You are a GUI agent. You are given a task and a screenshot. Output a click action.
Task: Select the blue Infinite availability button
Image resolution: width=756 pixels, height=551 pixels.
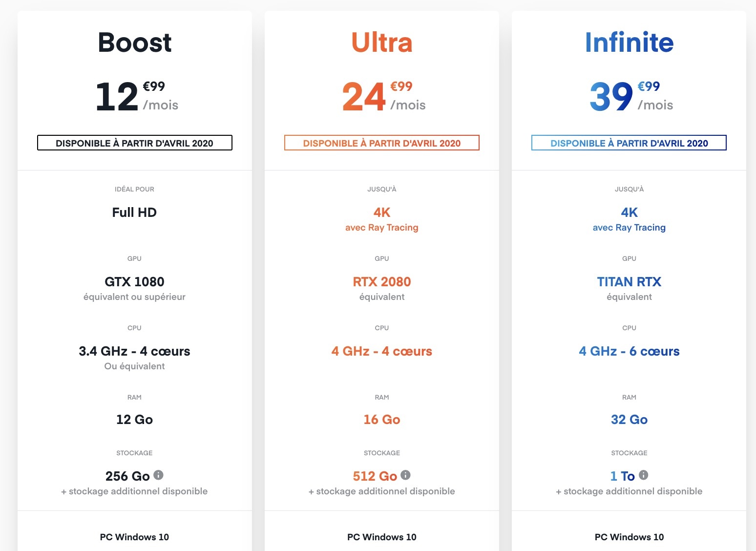click(x=629, y=143)
